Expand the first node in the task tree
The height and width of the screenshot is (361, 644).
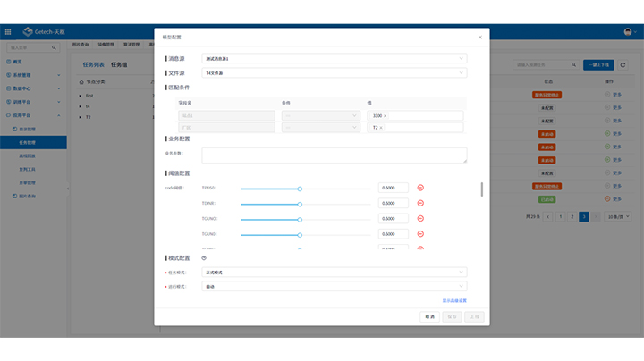[x=80, y=95]
